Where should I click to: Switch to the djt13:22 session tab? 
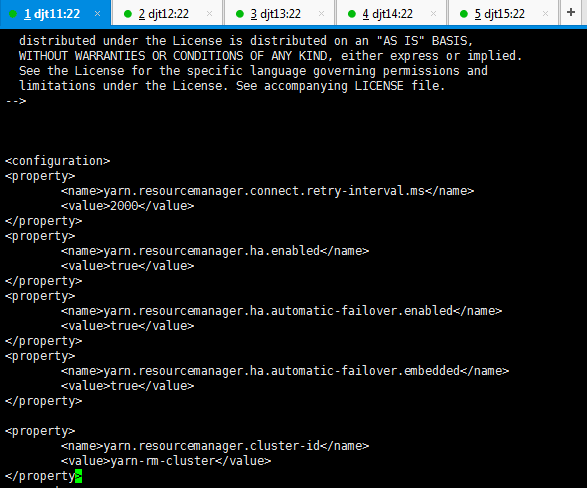pos(279,14)
